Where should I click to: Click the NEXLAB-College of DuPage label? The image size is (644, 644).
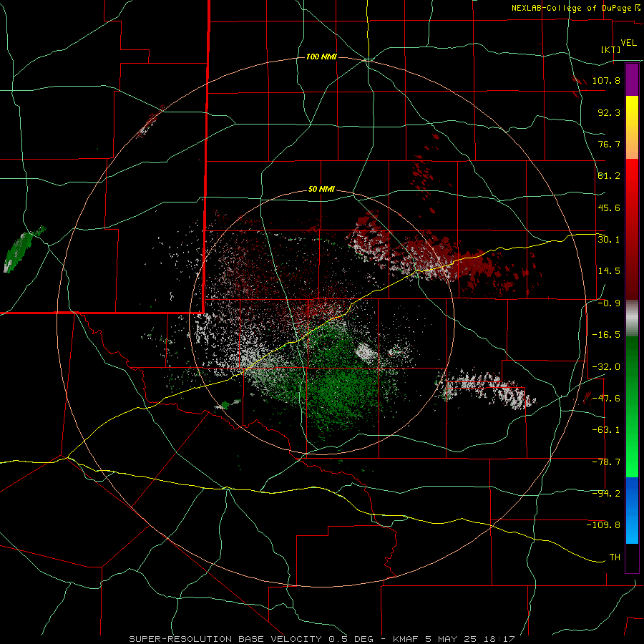[571, 8]
